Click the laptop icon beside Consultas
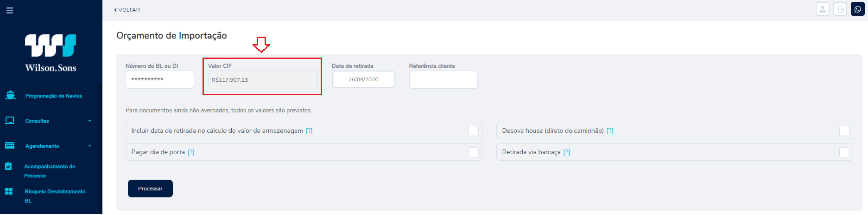Viewport: 868px width, 215px height. 10,121
